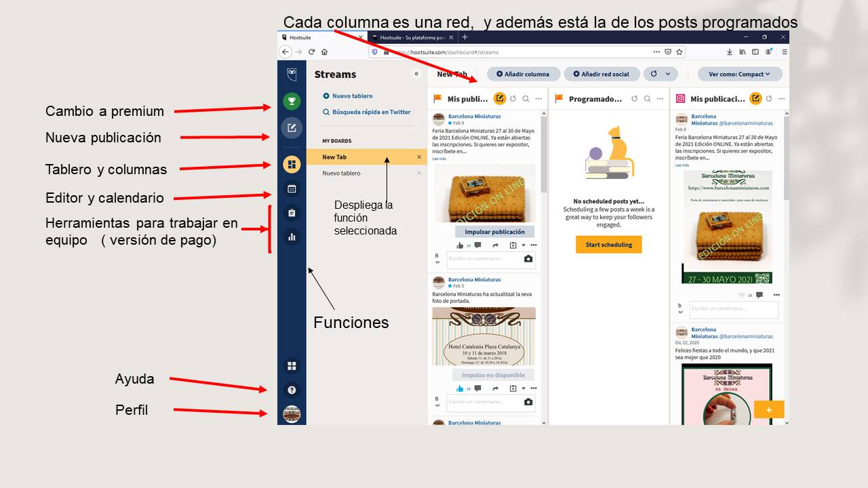Click Añadir red social button
The width and height of the screenshot is (868, 488).
(x=601, y=75)
